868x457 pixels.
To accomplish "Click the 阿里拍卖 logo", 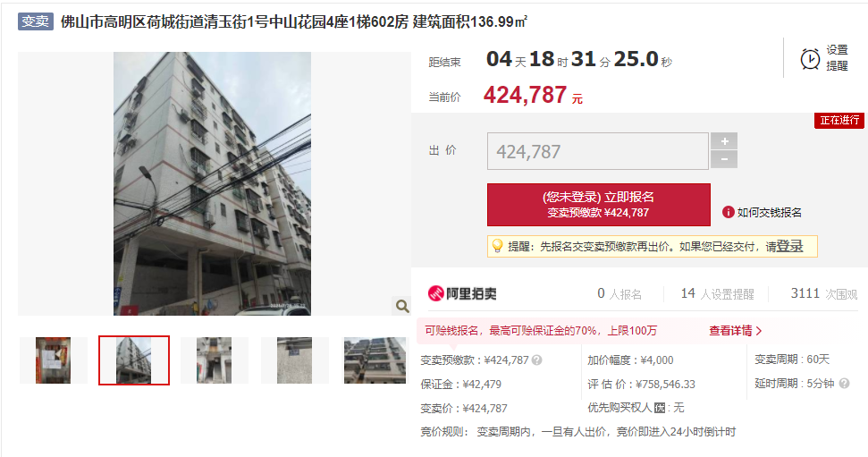I will point(462,293).
